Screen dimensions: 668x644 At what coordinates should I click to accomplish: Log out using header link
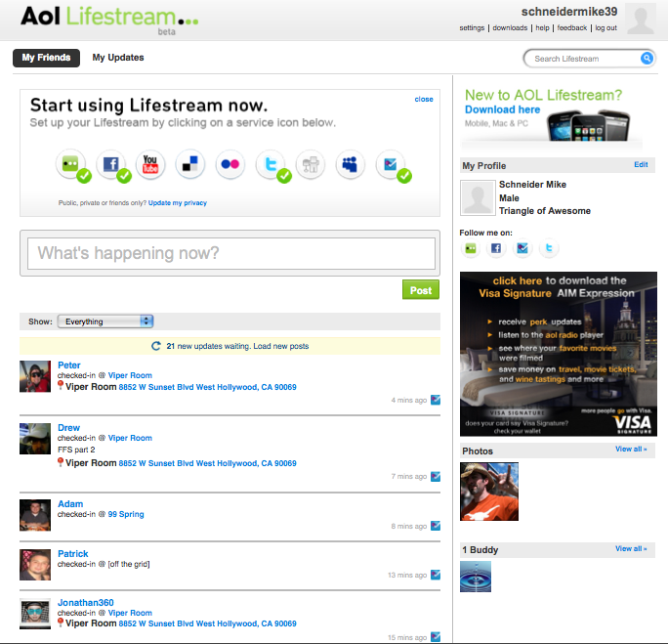(x=605, y=27)
